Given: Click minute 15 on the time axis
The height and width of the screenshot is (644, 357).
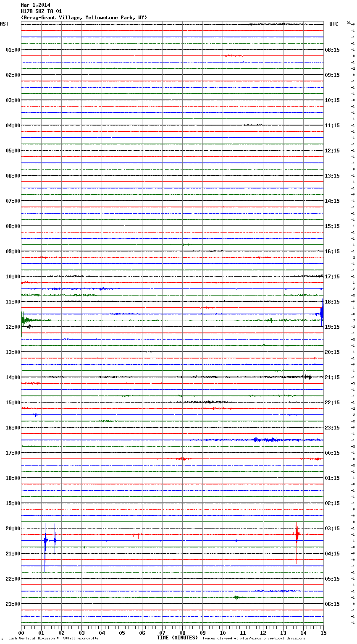Looking at the screenshot, I should click(323, 633).
